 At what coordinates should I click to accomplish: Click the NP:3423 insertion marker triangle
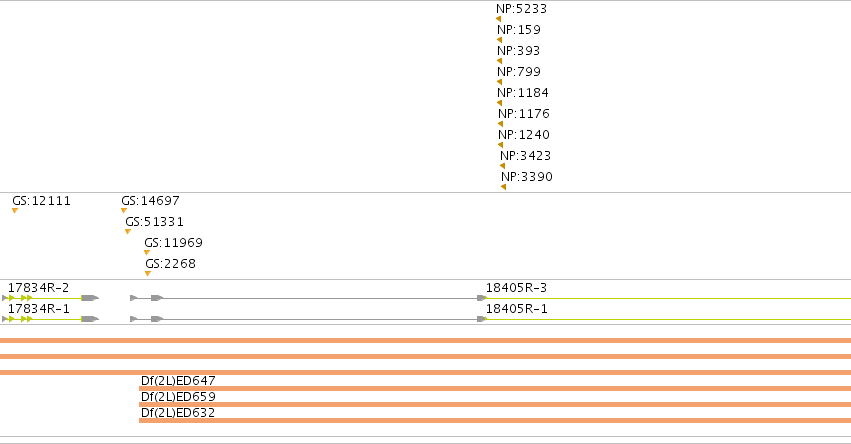[x=503, y=166]
